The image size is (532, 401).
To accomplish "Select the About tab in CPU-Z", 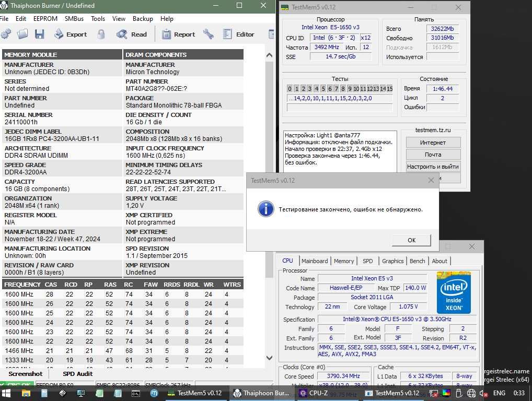I will click(x=440, y=261).
